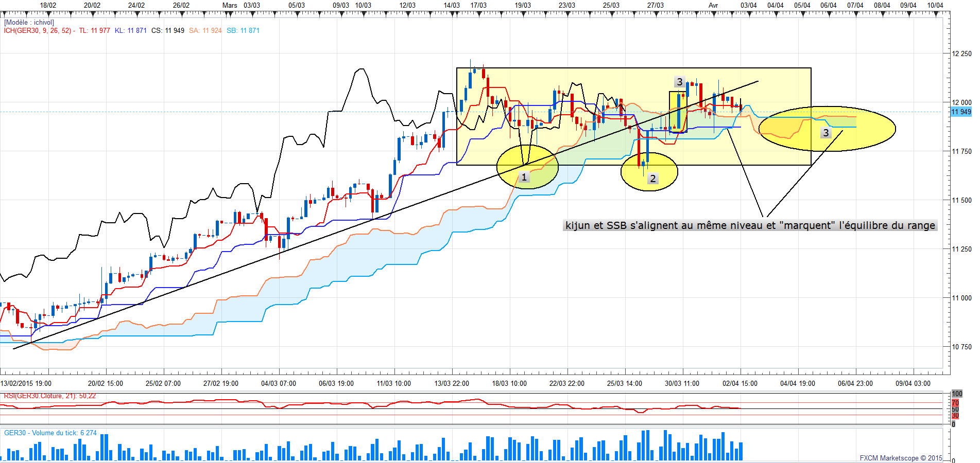Image resolution: width=980 pixels, height=463 pixels.
Task: Click the 3 marker inside the cloud projection ellipse
Action: 826,133
